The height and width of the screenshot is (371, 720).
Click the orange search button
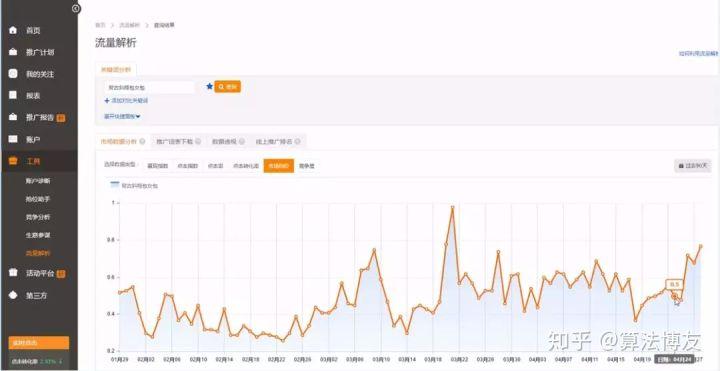click(227, 86)
